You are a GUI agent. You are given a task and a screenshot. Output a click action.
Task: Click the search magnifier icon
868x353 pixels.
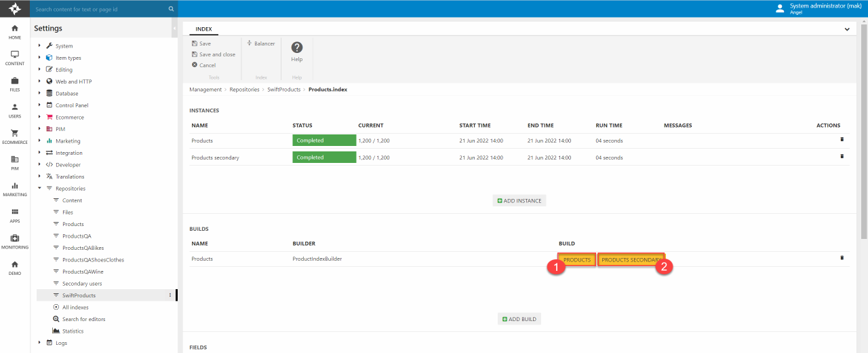tap(171, 10)
